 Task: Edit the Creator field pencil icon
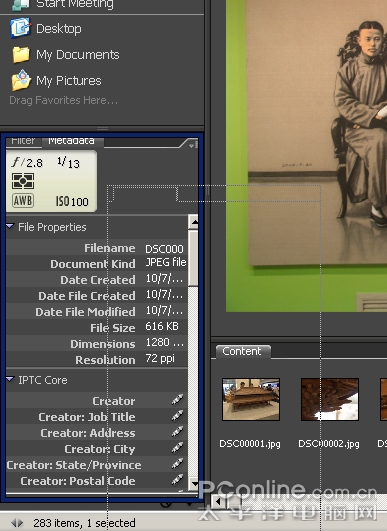177,400
